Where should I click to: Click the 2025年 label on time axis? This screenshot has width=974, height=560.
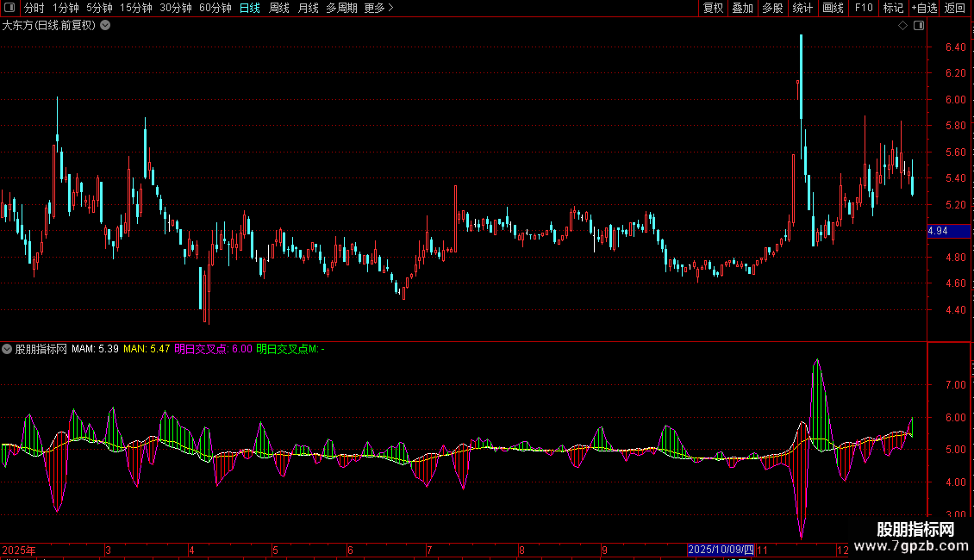(19, 550)
